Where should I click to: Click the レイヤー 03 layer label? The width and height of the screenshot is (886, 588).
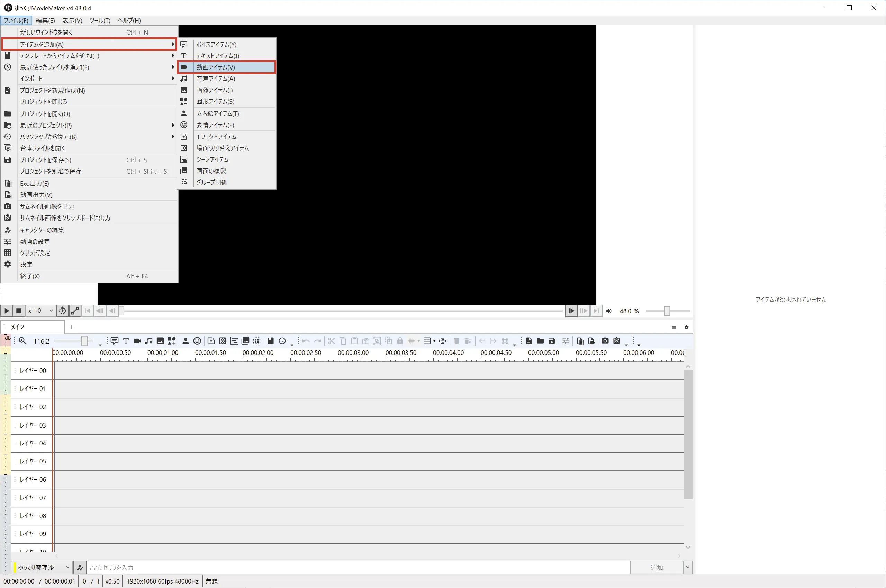pyautogui.click(x=33, y=425)
